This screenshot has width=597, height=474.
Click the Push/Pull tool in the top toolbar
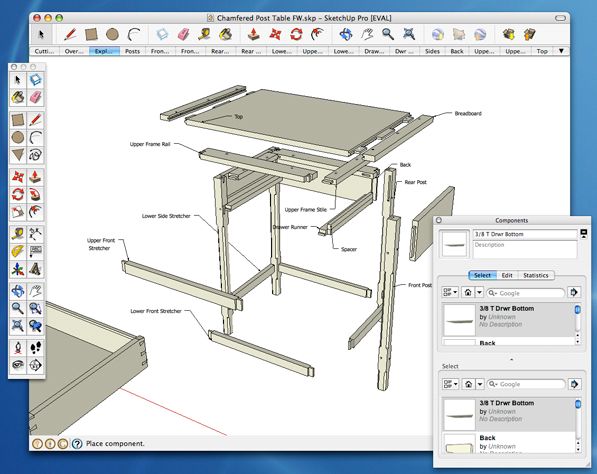coord(253,34)
